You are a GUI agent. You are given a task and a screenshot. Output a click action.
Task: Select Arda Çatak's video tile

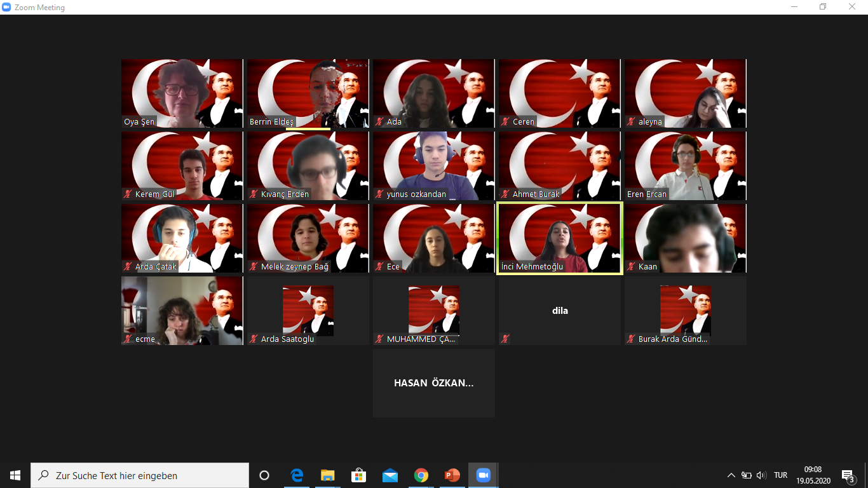coord(182,238)
